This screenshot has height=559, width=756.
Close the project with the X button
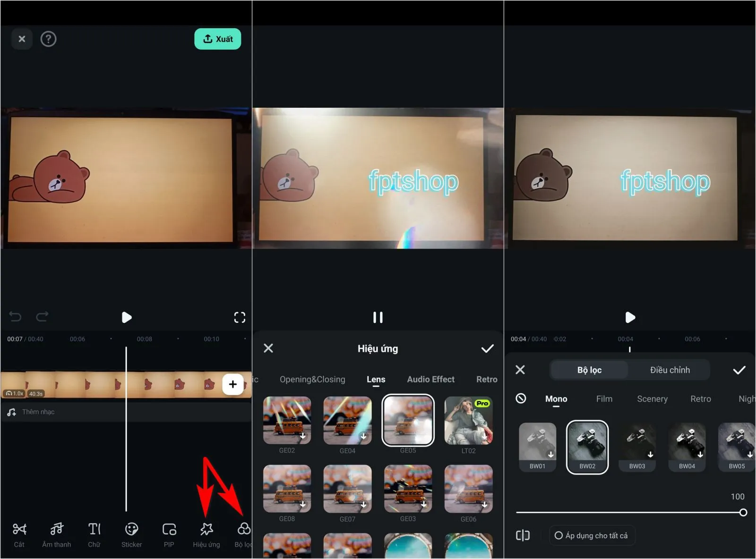tap(22, 39)
